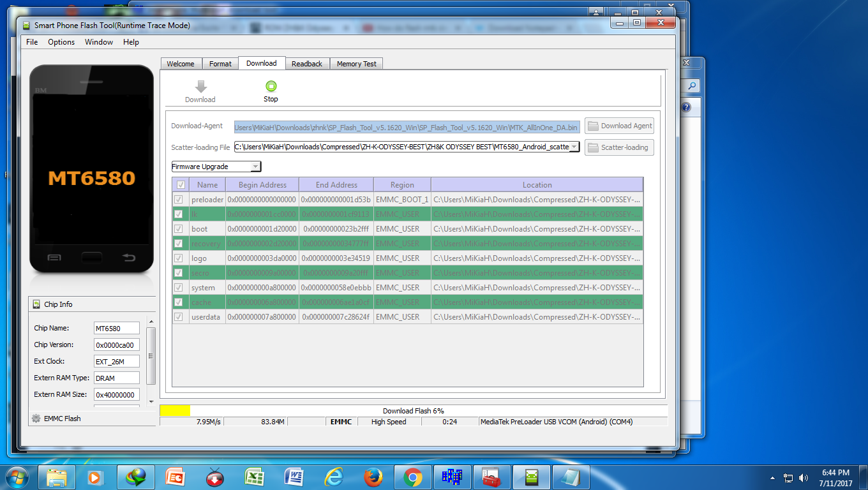Image resolution: width=868 pixels, height=490 pixels.
Task: Click the EMMC Flash gear icon
Action: [36, 419]
